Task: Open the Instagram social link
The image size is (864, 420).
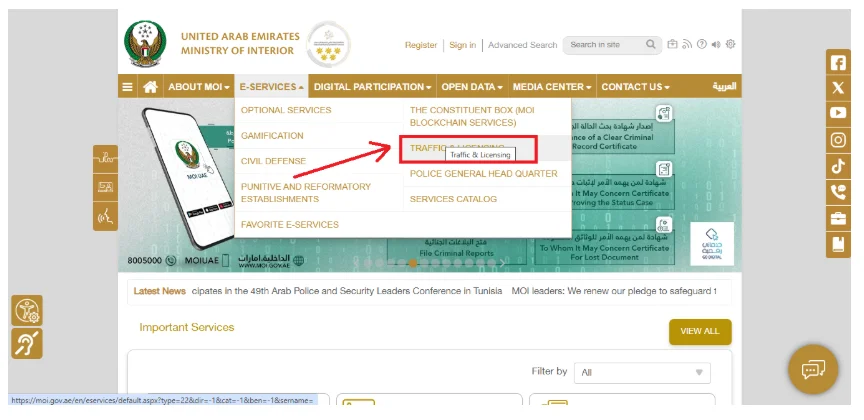Action: (838, 140)
